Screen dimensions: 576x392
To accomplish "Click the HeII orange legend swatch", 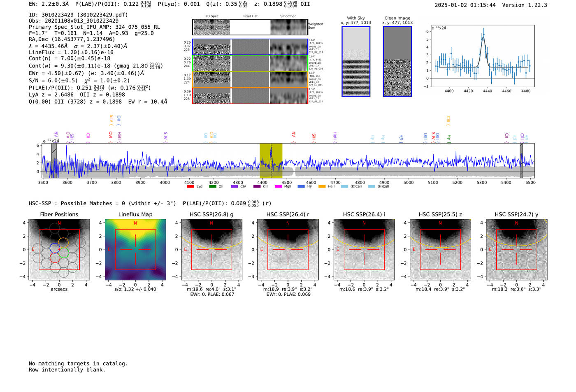I will pos(322,186).
